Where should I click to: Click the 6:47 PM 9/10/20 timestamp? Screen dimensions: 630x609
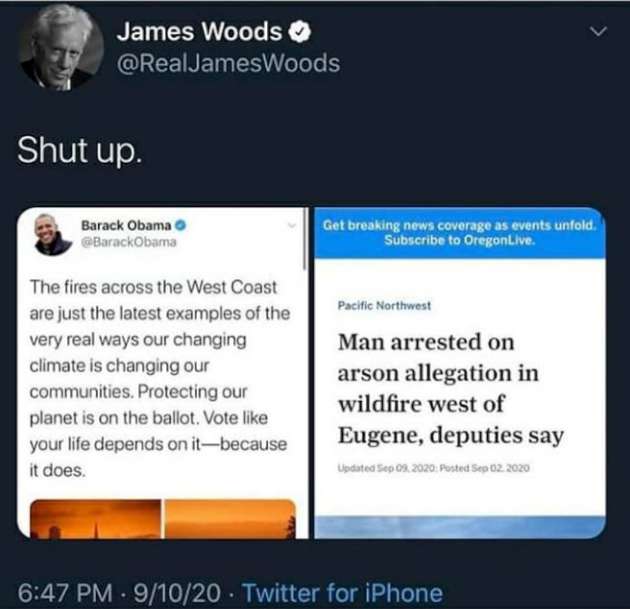pos(119,593)
